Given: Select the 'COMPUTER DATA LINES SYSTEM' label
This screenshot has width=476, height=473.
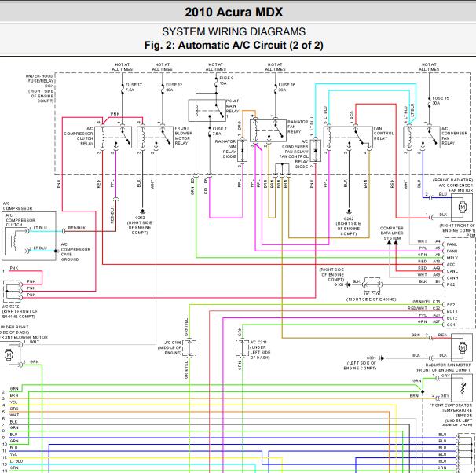Looking at the screenshot, I should point(392,233).
